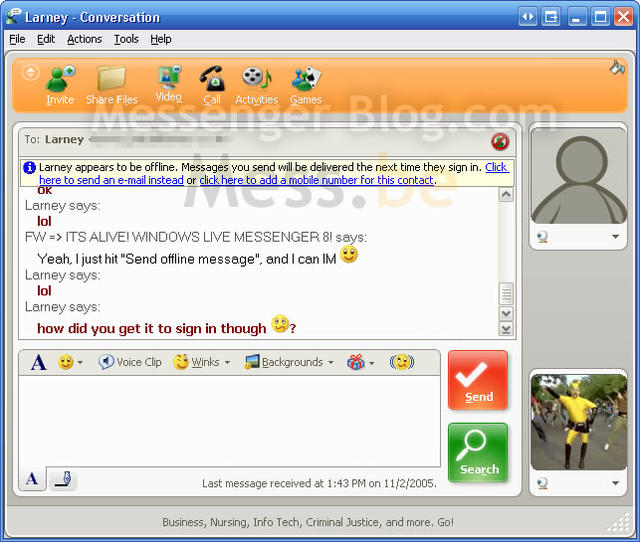Collapse the toolbar with the orange arrow
The height and width of the screenshot is (542, 640).
tap(30, 72)
